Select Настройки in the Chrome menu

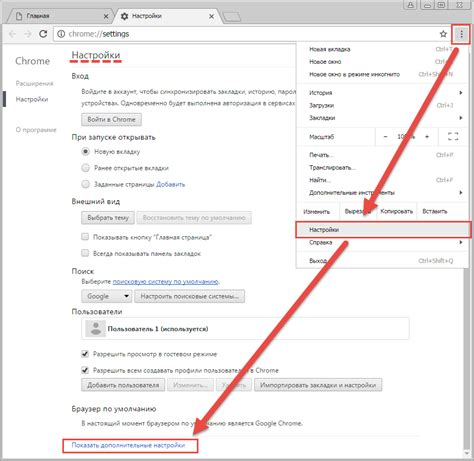click(383, 230)
